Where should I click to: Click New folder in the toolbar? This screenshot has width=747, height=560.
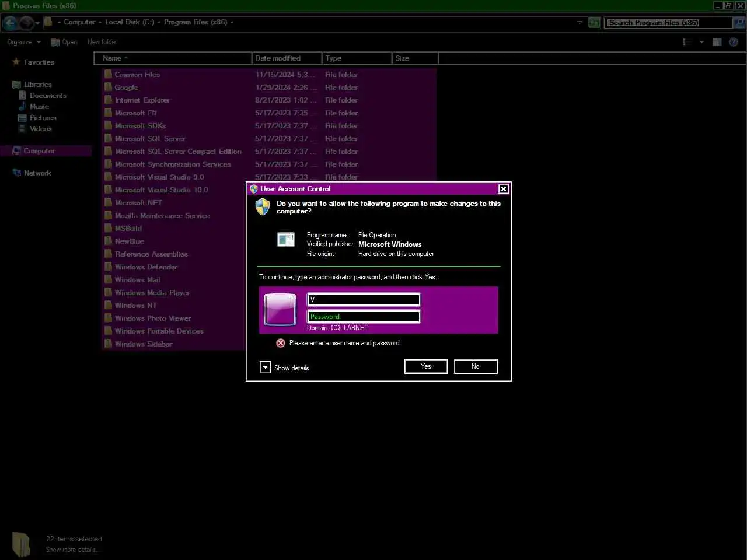point(102,42)
